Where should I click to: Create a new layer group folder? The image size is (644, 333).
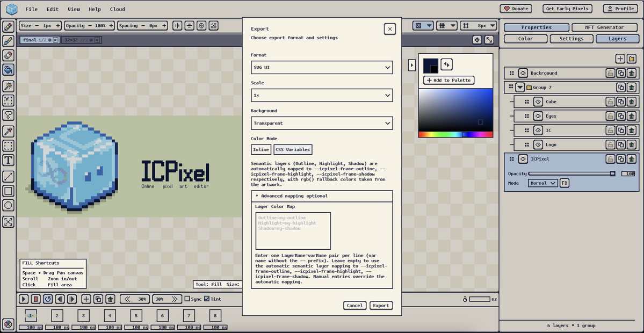coord(632,59)
